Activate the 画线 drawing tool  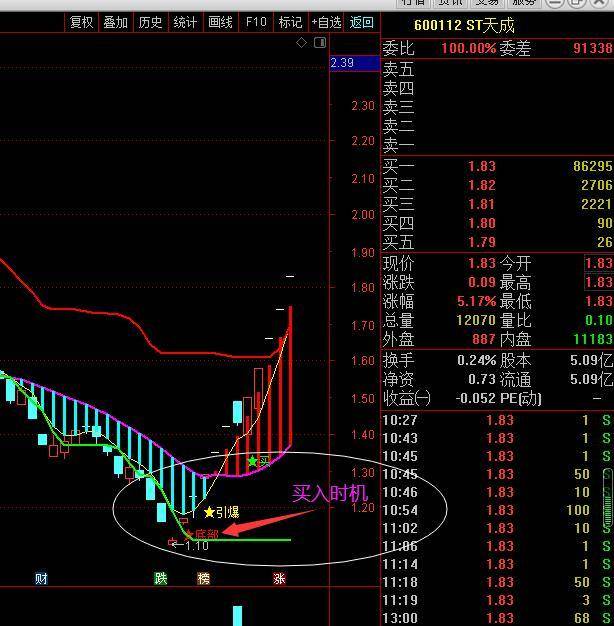point(220,22)
